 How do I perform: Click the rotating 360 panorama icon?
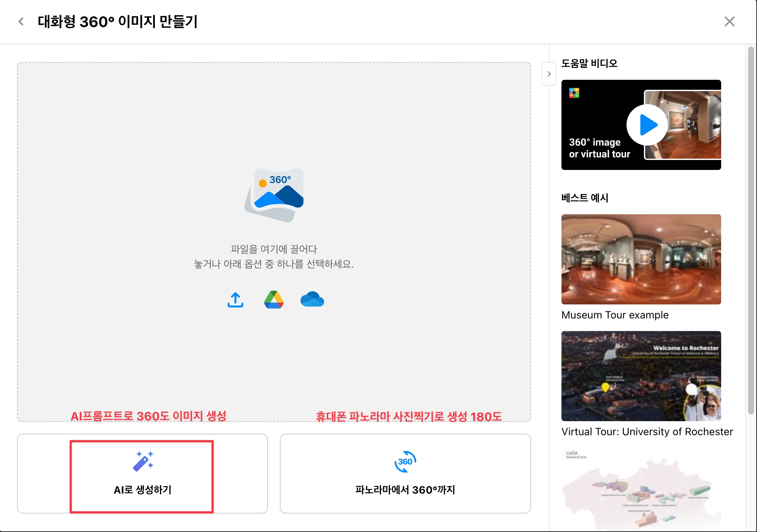(x=405, y=461)
